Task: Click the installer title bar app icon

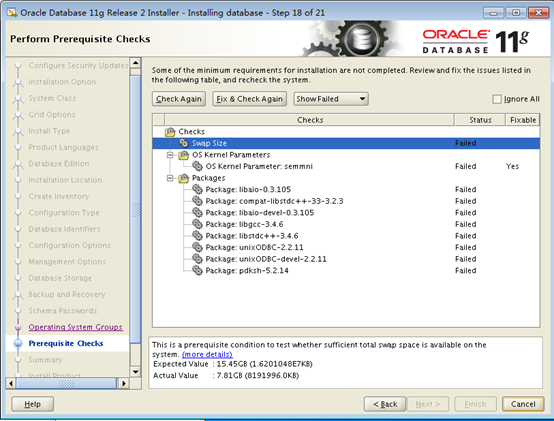Action: 12,13
